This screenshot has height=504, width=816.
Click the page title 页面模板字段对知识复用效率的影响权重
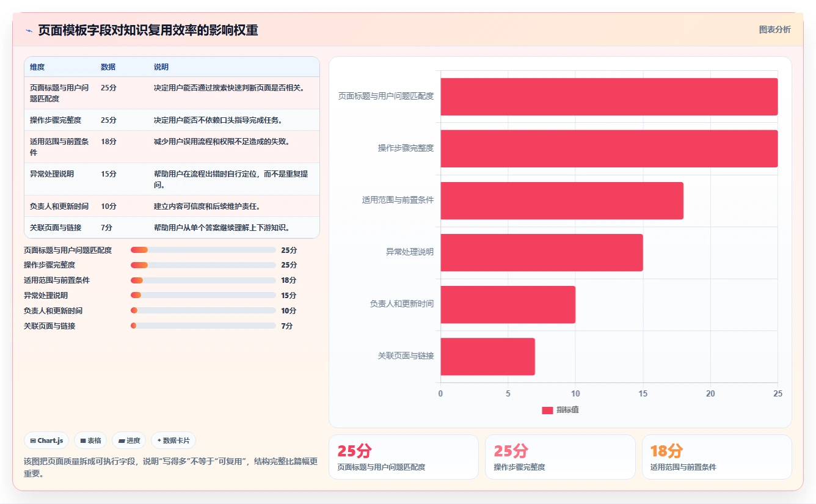[x=148, y=30]
